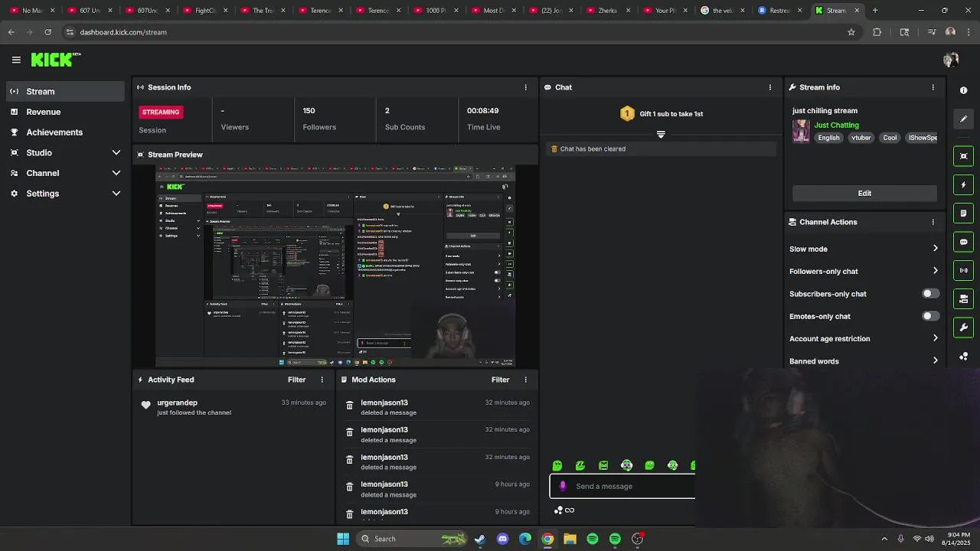Go to Revenue in the sidebar
This screenshot has height=551, width=980.
point(65,112)
